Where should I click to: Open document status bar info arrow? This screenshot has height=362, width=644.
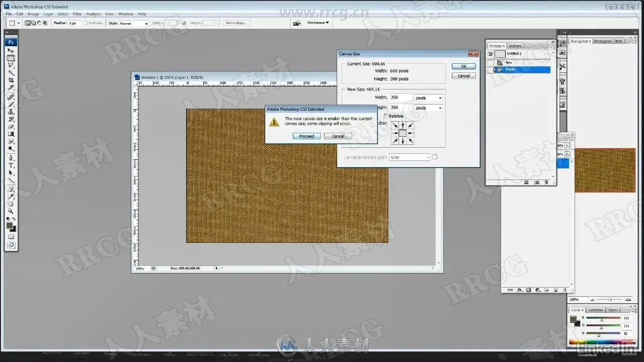tap(216, 268)
